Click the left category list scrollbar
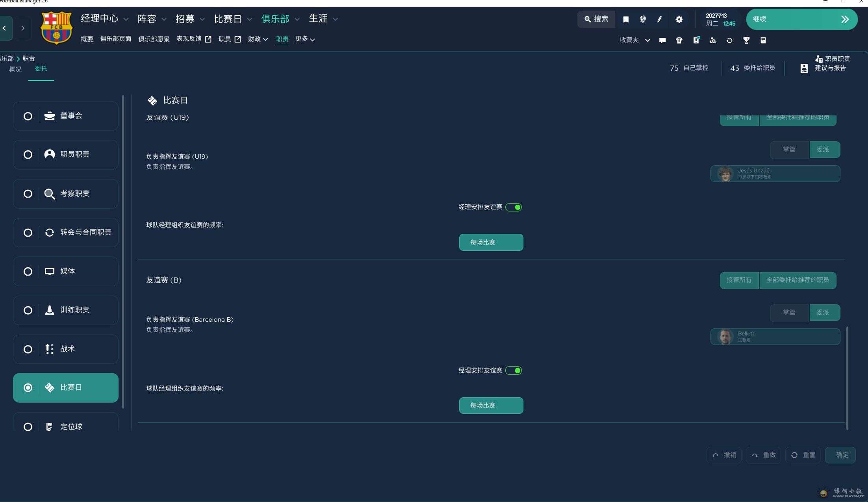The width and height of the screenshot is (868, 502). [x=123, y=252]
